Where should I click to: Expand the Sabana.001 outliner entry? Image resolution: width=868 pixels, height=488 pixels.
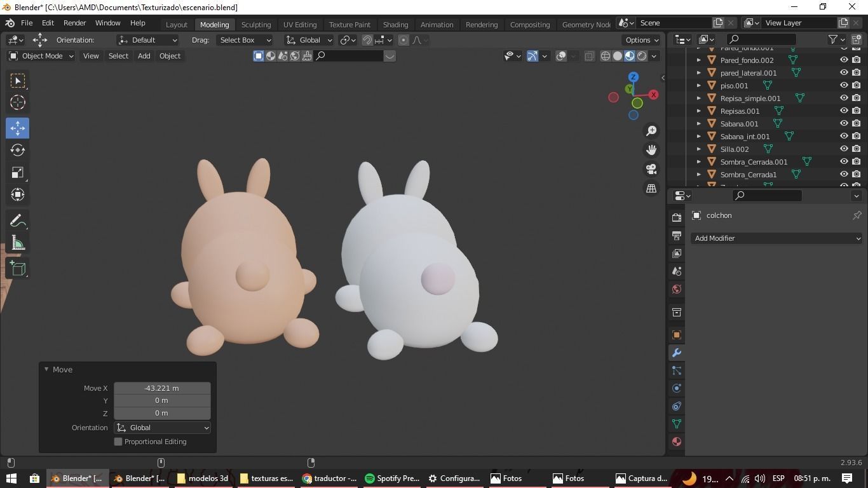[x=698, y=123]
